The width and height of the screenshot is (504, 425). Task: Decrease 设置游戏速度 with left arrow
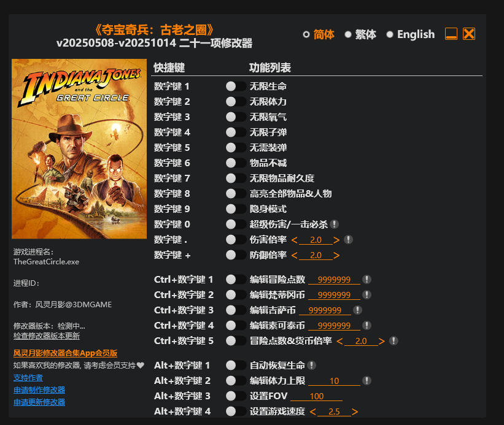point(313,412)
